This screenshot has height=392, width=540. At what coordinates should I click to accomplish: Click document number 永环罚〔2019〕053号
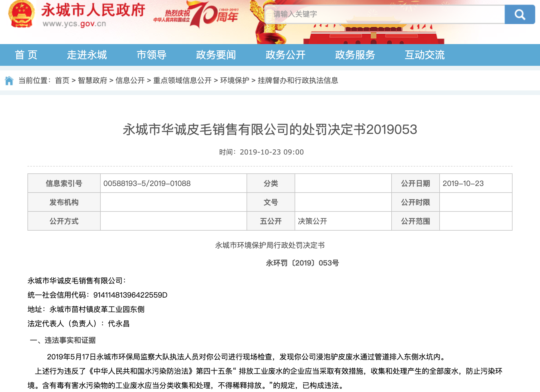302,263
